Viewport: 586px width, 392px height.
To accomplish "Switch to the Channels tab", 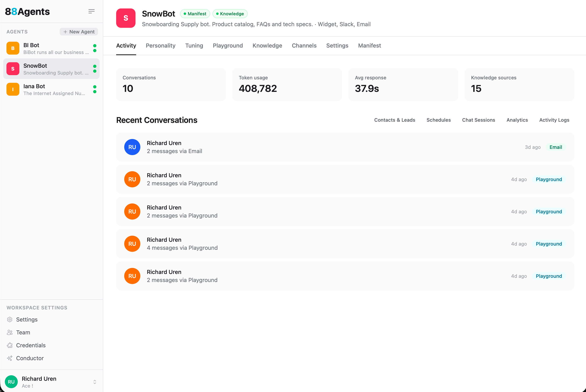I will (304, 46).
